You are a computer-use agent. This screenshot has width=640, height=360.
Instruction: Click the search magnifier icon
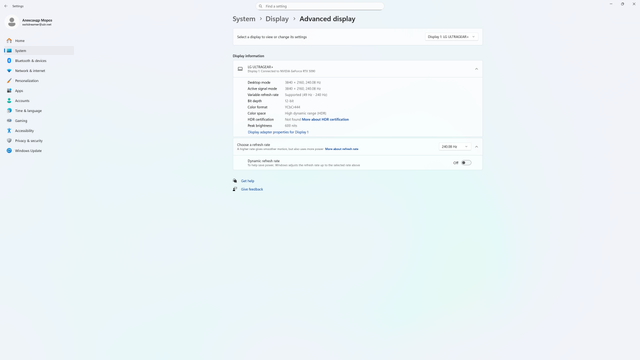[x=260, y=6]
